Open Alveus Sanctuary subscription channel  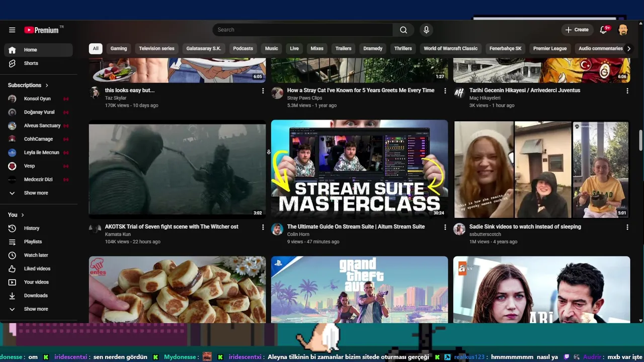[38, 126]
